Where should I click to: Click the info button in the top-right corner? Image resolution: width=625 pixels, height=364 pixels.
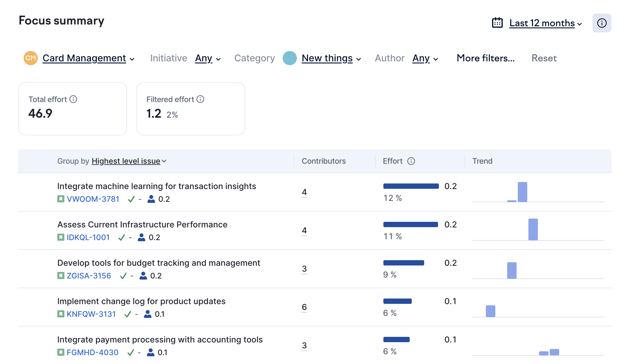[601, 23]
